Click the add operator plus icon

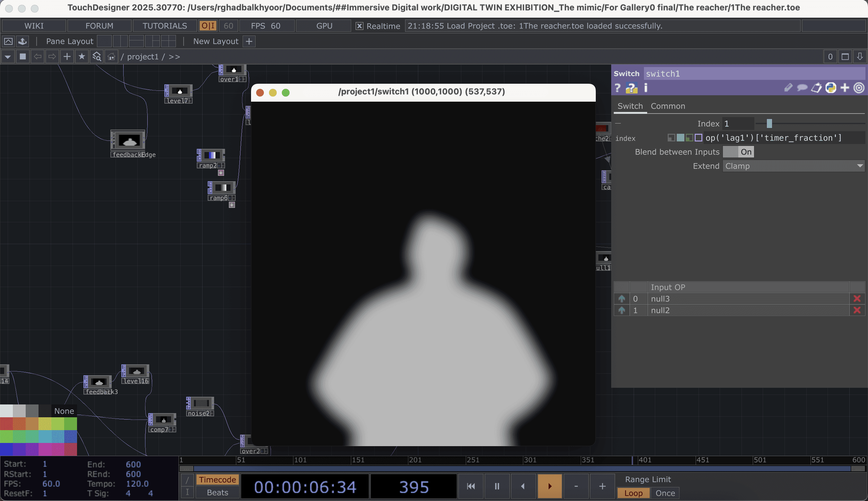click(x=67, y=56)
